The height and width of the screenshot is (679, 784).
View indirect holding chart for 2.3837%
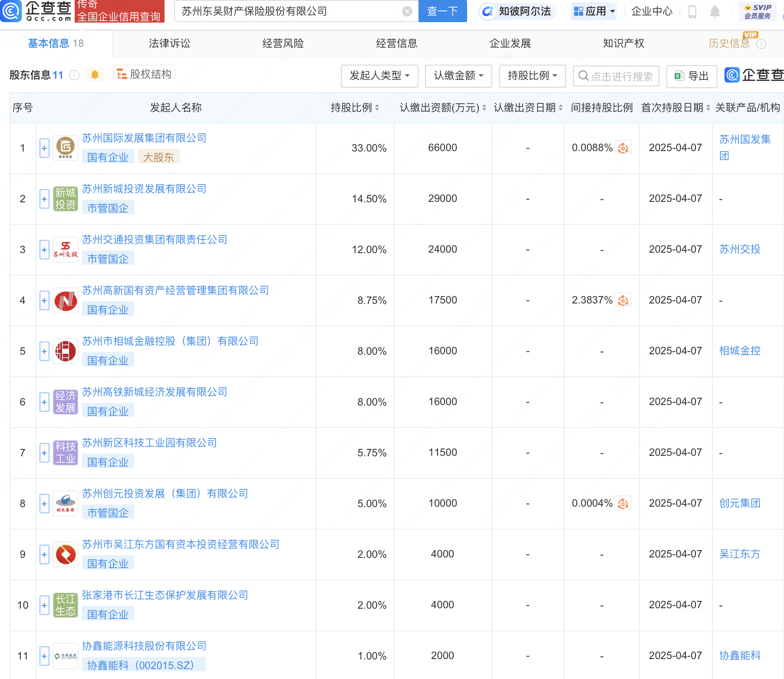623,300
